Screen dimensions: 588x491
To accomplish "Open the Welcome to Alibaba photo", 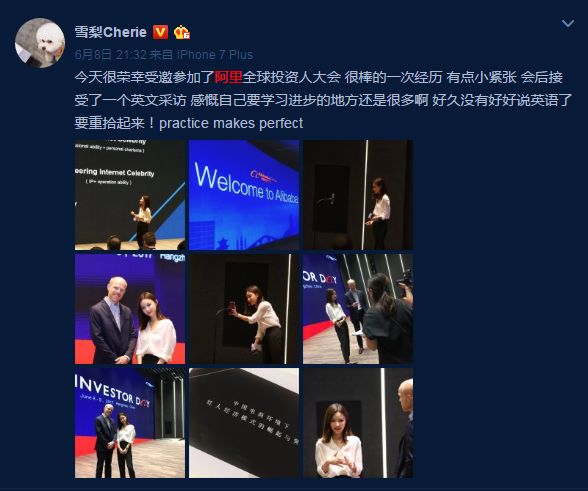I will click(244, 195).
